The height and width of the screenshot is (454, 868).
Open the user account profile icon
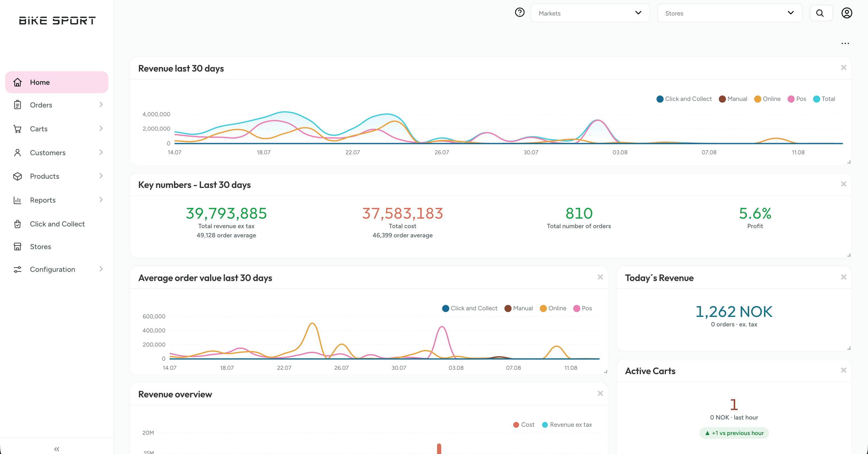click(x=846, y=13)
